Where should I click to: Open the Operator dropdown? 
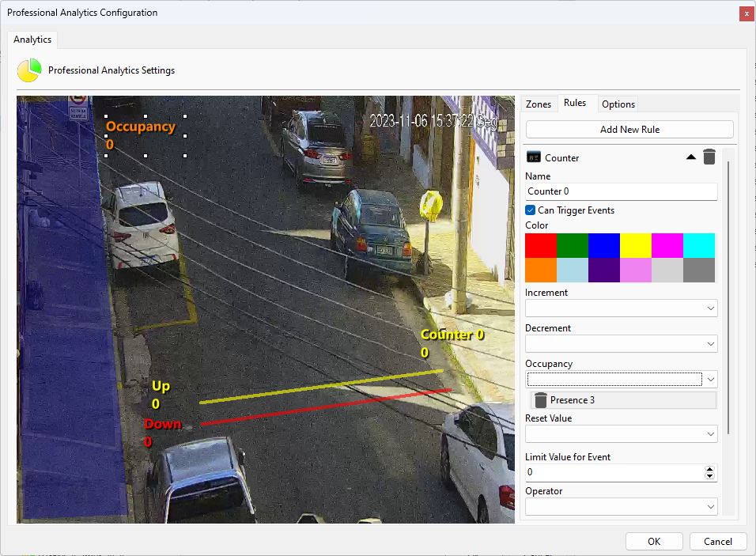tap(621, 507)
